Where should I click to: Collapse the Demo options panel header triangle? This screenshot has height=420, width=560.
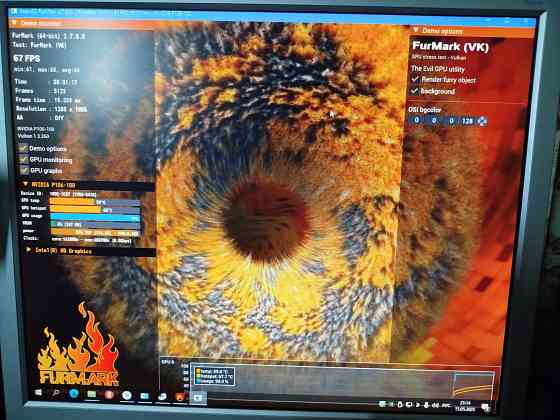click(x=416, y=30)
